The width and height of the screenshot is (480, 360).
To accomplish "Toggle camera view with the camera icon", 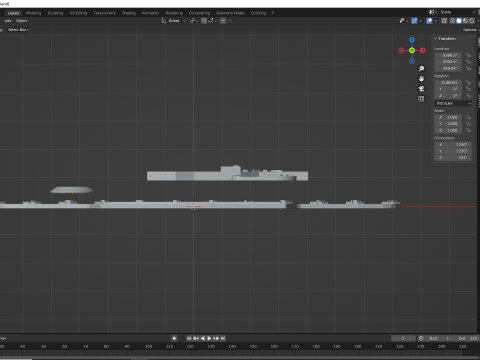I will 421,89.
